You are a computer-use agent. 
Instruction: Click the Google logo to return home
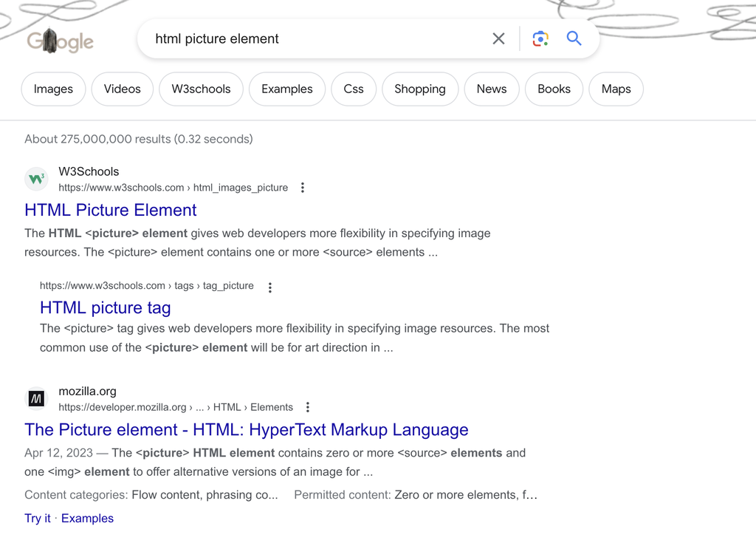60,41
